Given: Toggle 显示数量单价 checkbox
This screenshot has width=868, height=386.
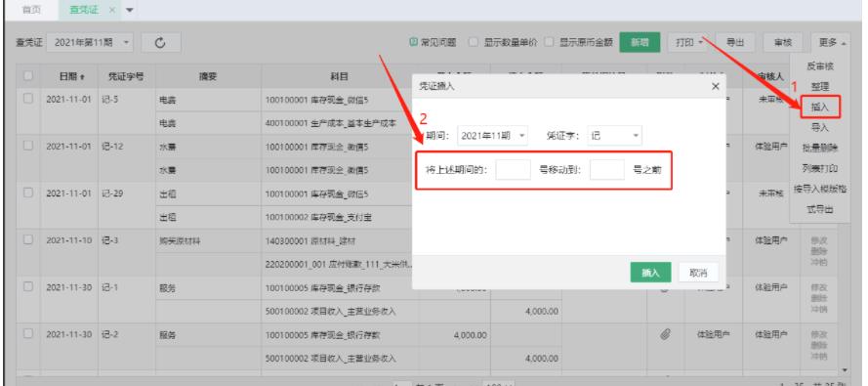Looking at the screenshot, I should pyautogui.click(x=474, y=43).
